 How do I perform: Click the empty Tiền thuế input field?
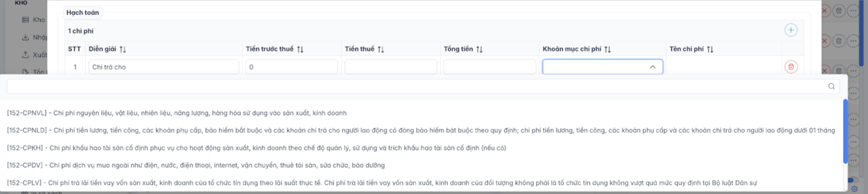click(x=391, y=67)
